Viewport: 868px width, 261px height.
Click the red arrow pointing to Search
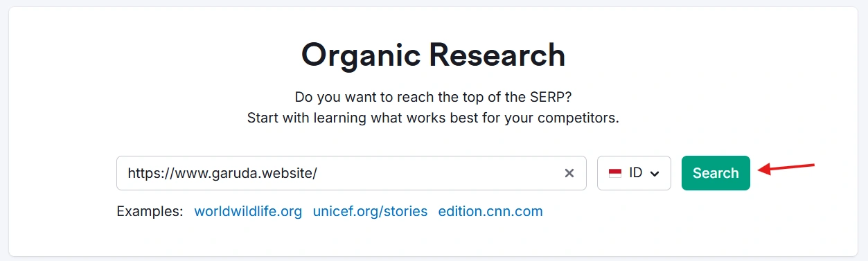coord(787,168)
